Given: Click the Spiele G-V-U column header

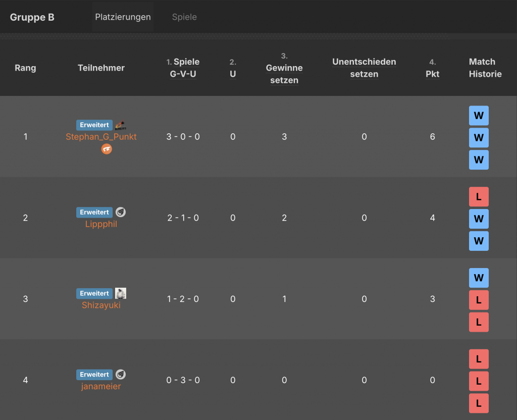Looking at the screenshot, I should click(183, 68).
